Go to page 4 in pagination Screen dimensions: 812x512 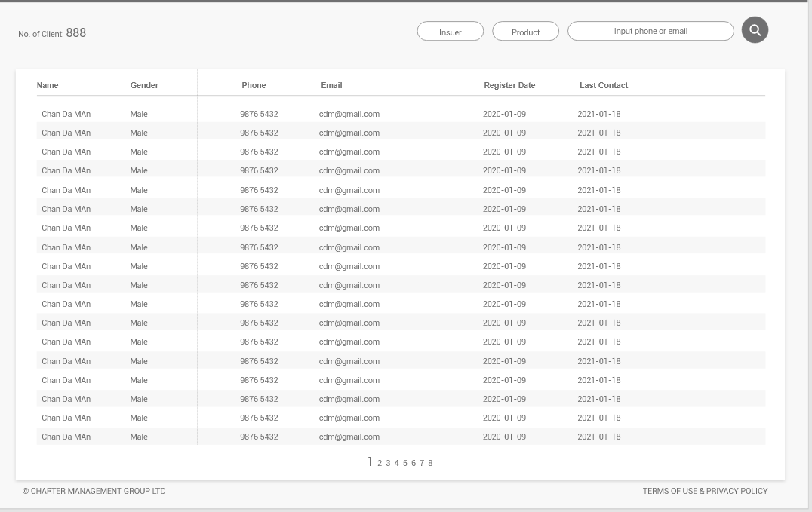tap(397, 463)
